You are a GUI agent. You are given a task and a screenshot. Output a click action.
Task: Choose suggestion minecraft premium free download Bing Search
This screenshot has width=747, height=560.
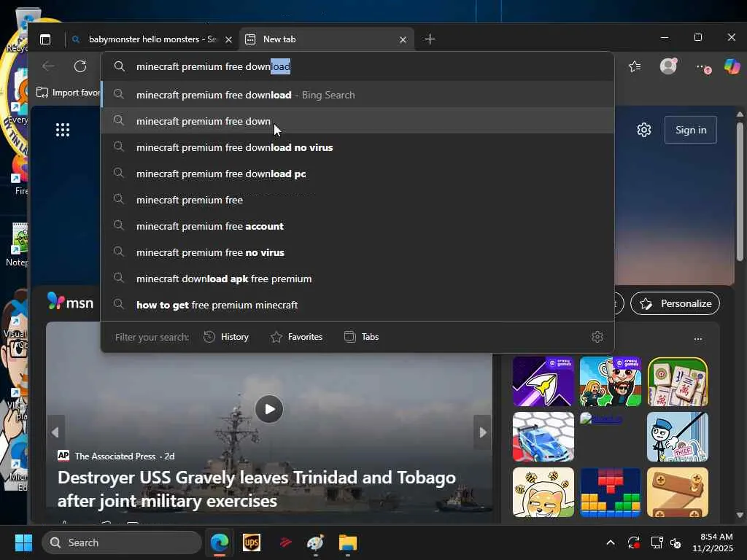point(357,95)
